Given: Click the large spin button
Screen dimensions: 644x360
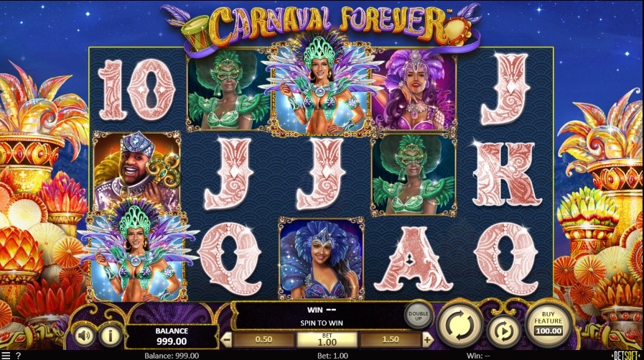Looking at the screenshot, I should coord(459,325).
